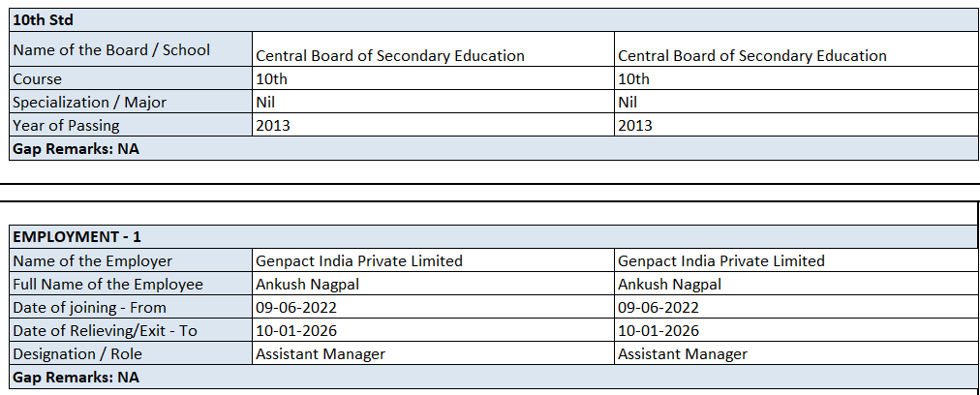980x395 pixels.
Task: Click the "EMPLOYMENT - 1" section header
Action: pyautogui.click(x=77, y=237)
